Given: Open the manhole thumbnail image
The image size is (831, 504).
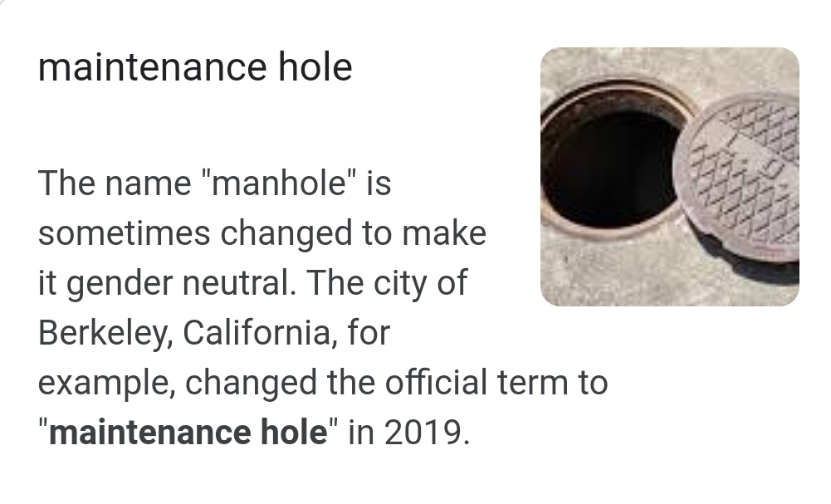Looking at the screenshot, I should click(x=669, y=176).
